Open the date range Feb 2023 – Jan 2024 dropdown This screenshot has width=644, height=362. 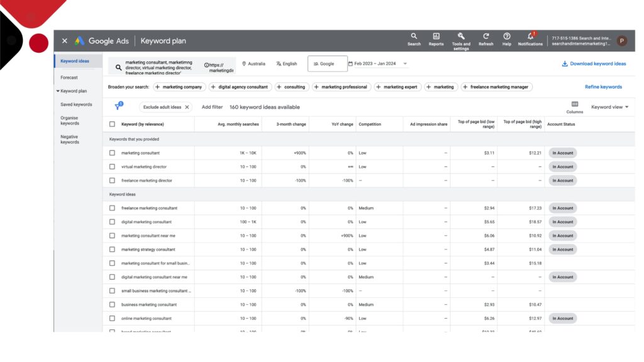(x=377, y=63)
